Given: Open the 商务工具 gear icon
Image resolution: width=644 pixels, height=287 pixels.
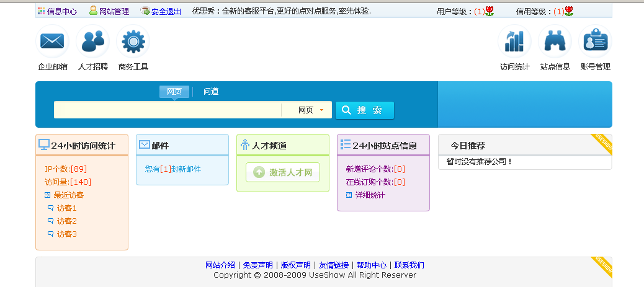Looking at the screenshot, I should tap(133, 41).
